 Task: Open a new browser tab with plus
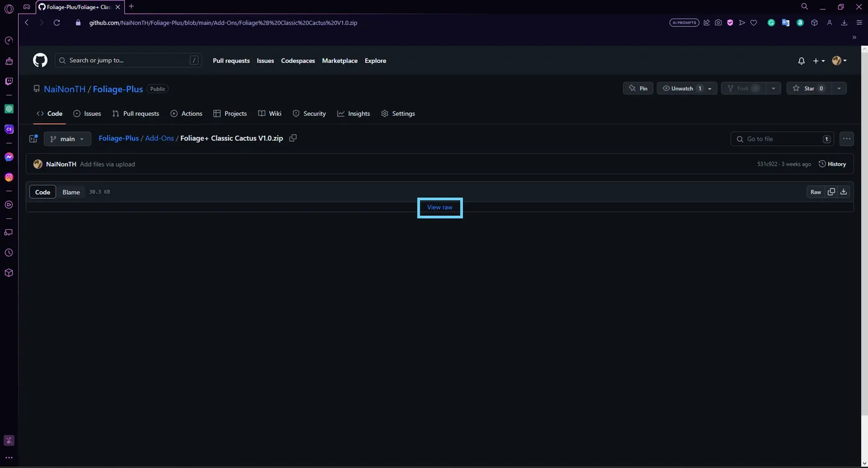pyautogui.click(x=131, y=7)
